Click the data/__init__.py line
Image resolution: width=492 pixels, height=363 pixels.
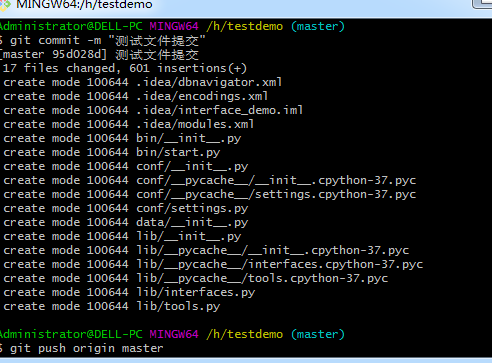tap(126, 223)
